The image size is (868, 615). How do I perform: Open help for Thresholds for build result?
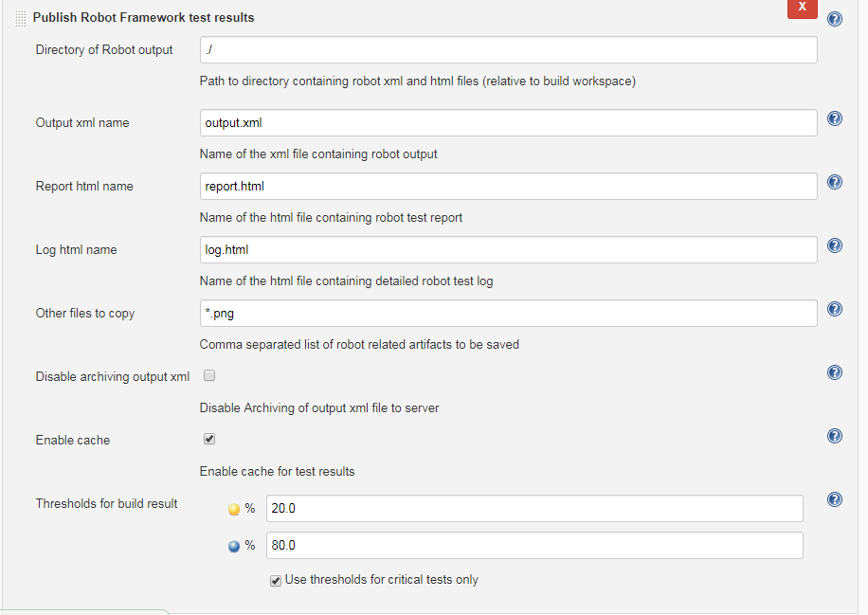pyautogui.click(x=835, y=499)
